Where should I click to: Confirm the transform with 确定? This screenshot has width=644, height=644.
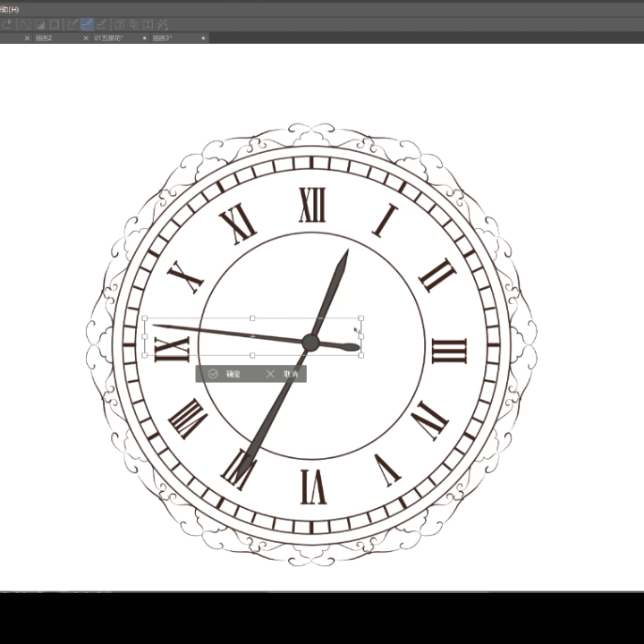(233, 374)
